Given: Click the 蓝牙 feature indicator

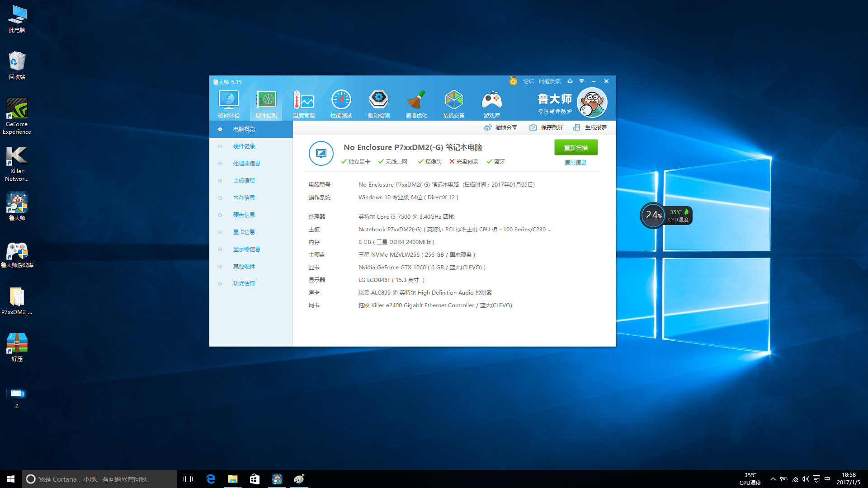Looking at the screenshot, I should [496, 162].
